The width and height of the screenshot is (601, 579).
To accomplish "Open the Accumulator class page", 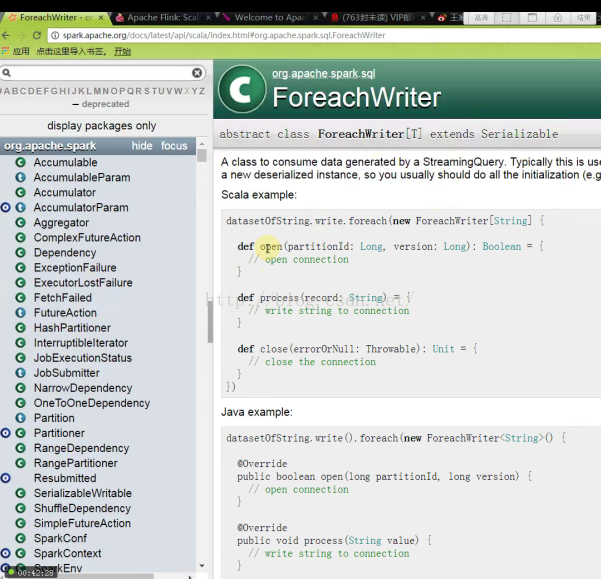I will (x=65, y=192).
